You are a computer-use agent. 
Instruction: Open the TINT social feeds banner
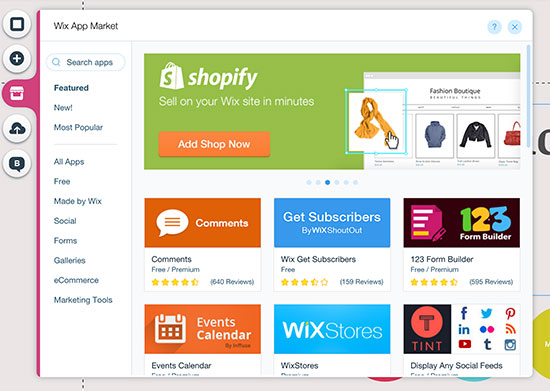coord(462,329)
